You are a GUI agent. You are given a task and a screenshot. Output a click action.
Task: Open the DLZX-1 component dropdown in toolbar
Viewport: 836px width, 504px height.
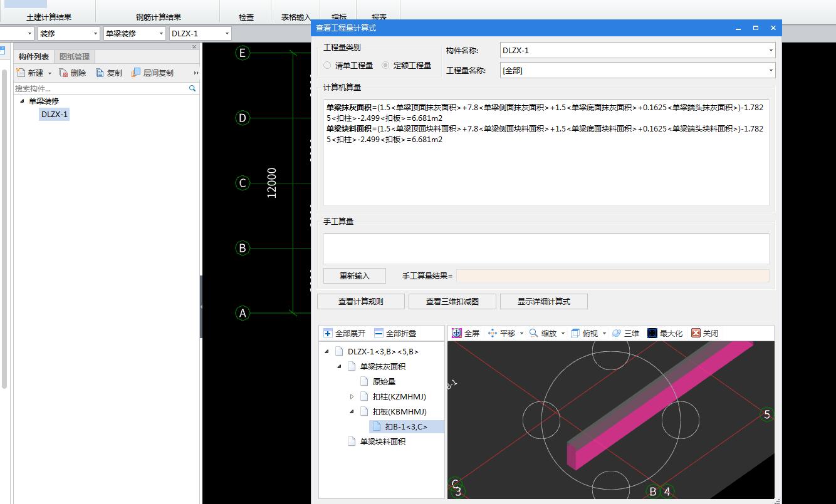click(x=227, y=34)
